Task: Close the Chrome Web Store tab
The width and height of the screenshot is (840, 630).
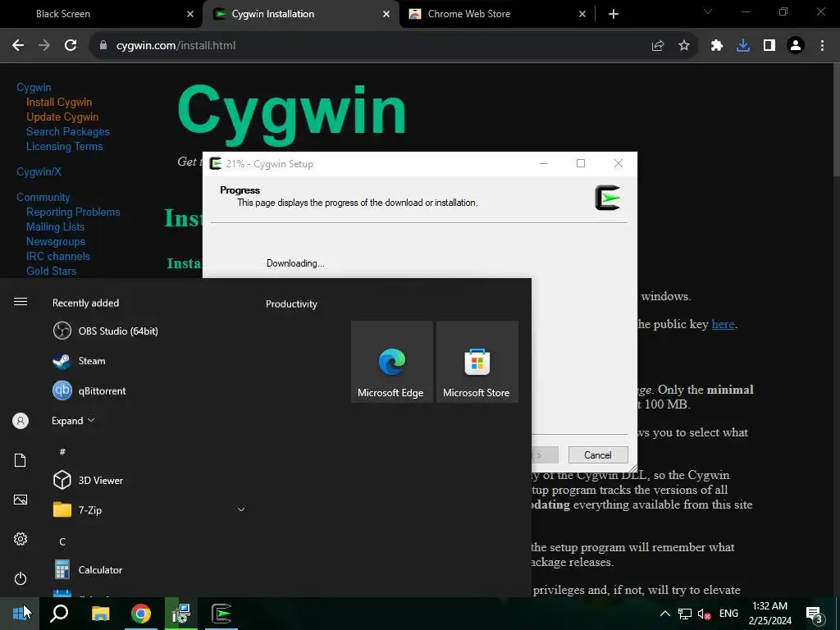Action: 582,14
